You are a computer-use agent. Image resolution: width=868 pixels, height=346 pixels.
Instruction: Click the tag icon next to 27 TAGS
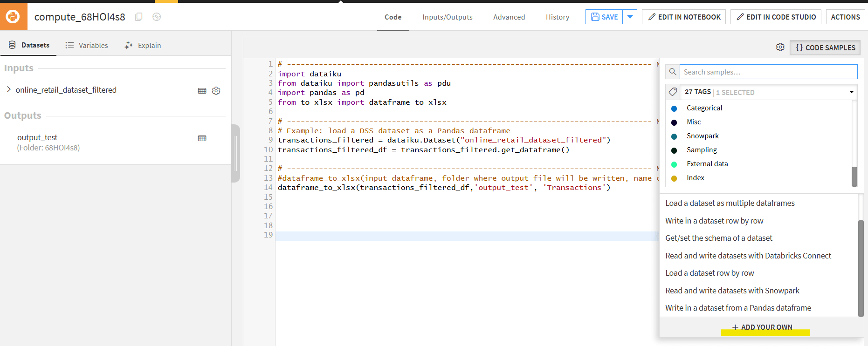[673, 92]
